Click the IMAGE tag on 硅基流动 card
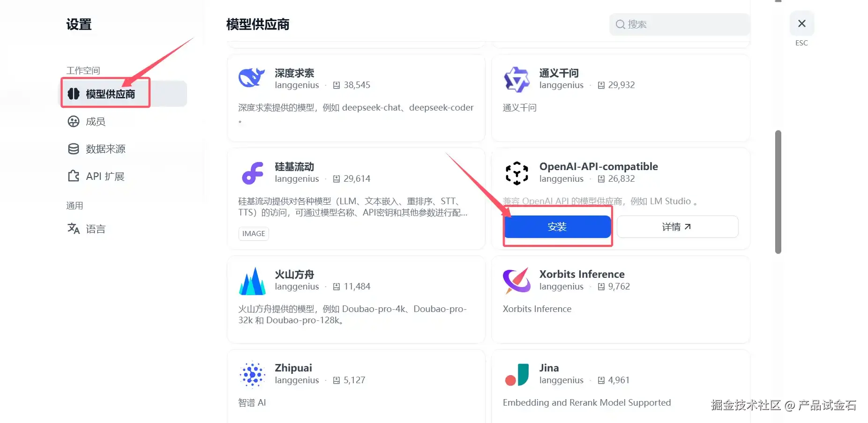 [254, 233]
